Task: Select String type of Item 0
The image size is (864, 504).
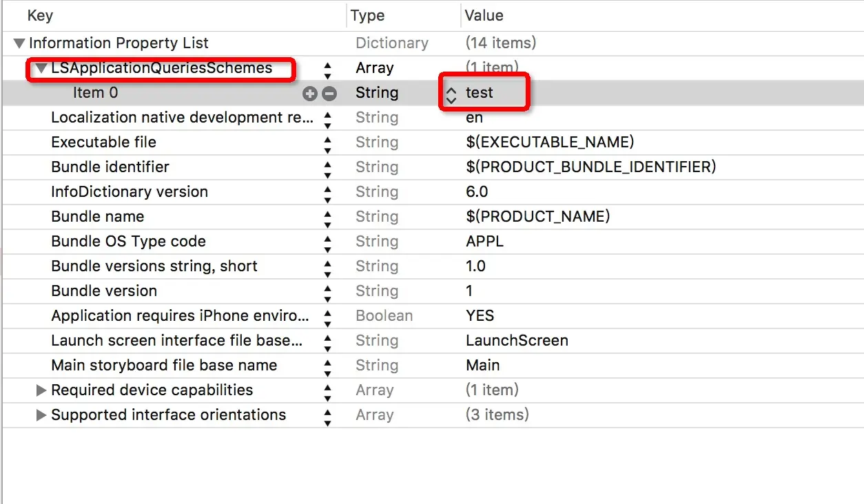Action: point(377,93)
